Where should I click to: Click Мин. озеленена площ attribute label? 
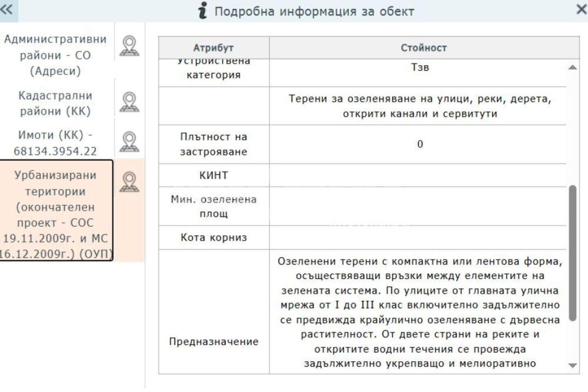coord(214,206)
